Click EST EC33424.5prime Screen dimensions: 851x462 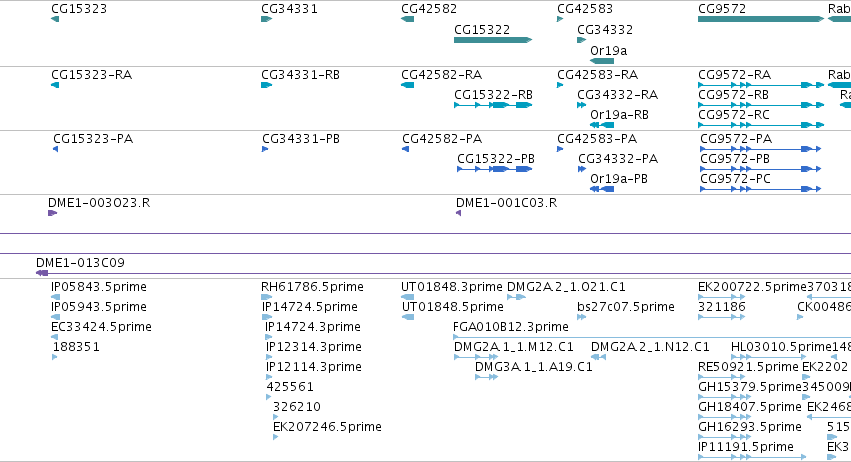click(101, 327)
